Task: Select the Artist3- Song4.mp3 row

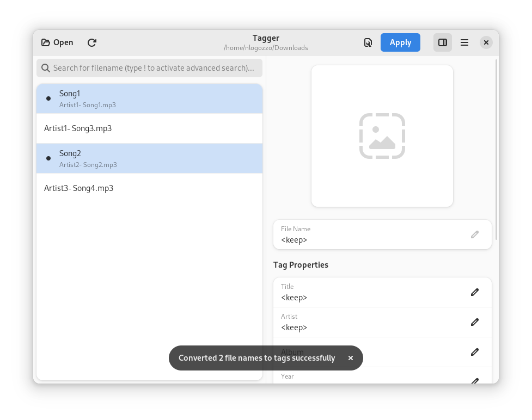Action: 150,188
